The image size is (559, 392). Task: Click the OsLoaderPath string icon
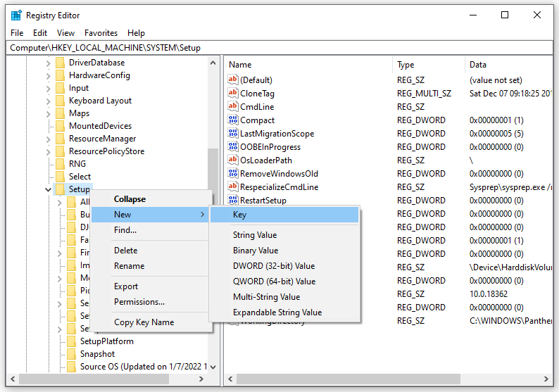[233, 160]
